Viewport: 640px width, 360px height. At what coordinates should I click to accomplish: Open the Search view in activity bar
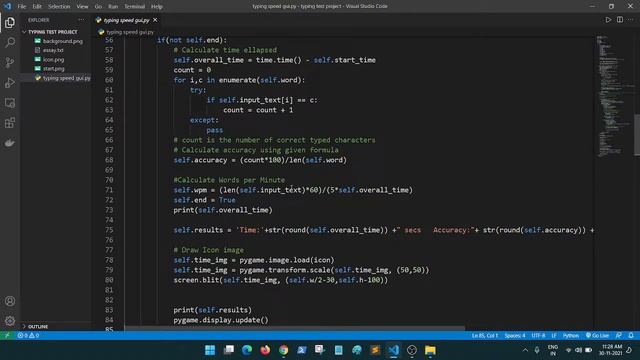tap(10, 42)
